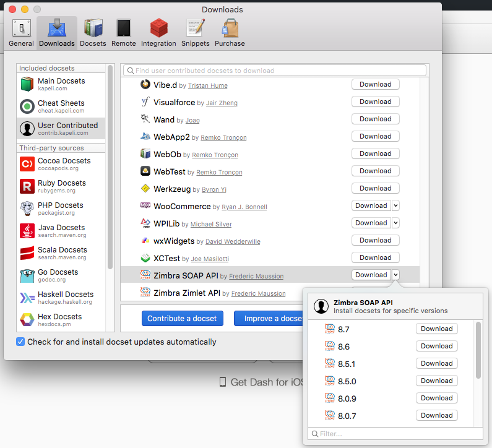
Task: Toggle automatic docset updates checkbox
Action: pos(20,342)
